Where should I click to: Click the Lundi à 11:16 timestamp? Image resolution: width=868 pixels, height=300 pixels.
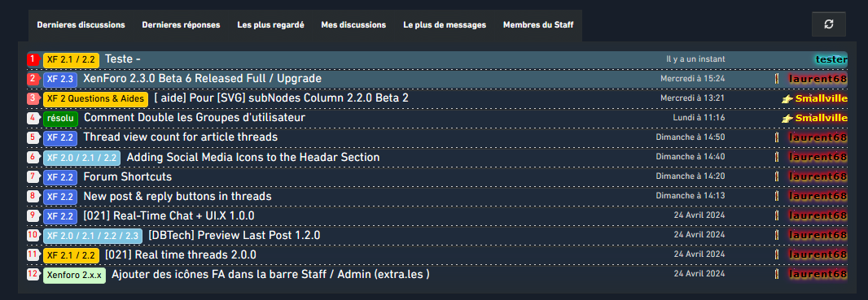point(699,118)
